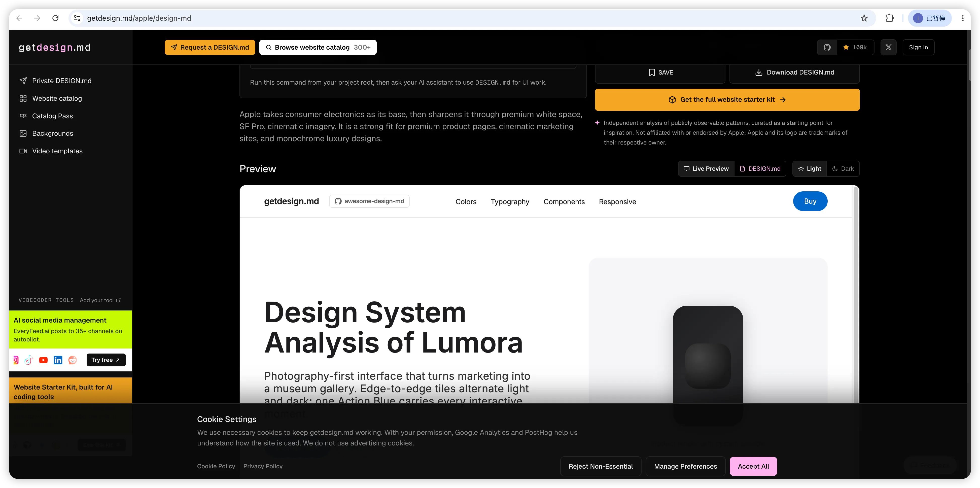Select the Dark theme toggle
980x488 pixels.
[x=843, y=169]
